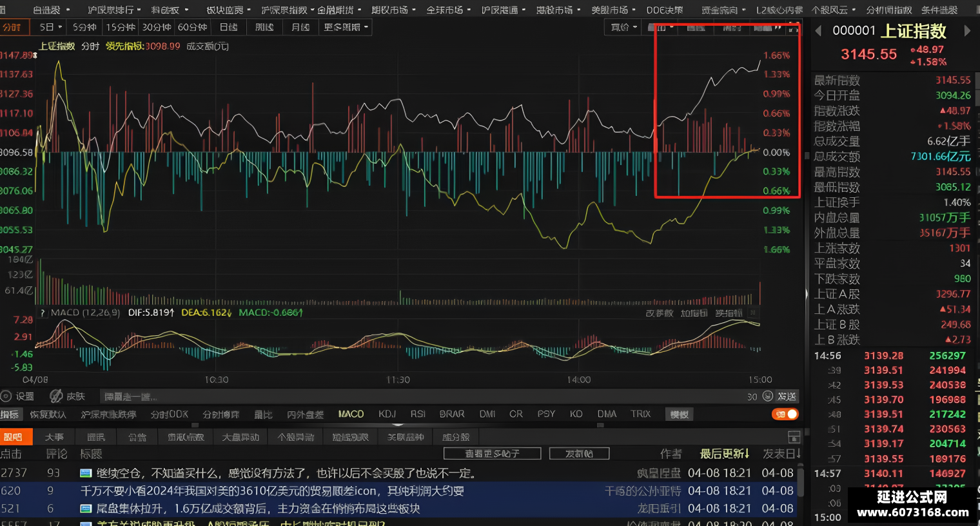Click the send button in comment bar
Screen dimensions: 980x526
(787, 396)
